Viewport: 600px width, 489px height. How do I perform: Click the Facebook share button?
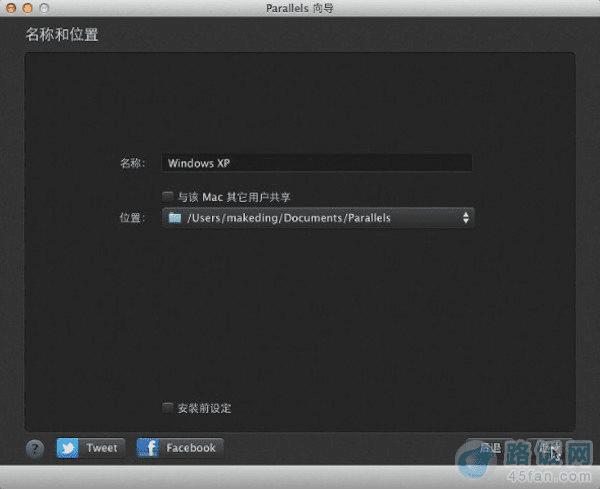(x=180, y=448)
